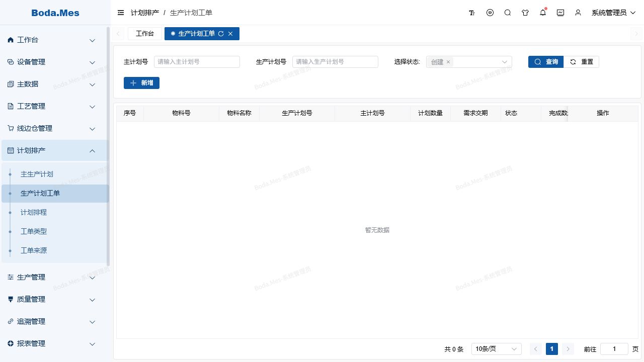Refresh the 生产计划工单 tab via reload icon
The height and width of the screenshot is (362, 644).
tap(221, 34)
